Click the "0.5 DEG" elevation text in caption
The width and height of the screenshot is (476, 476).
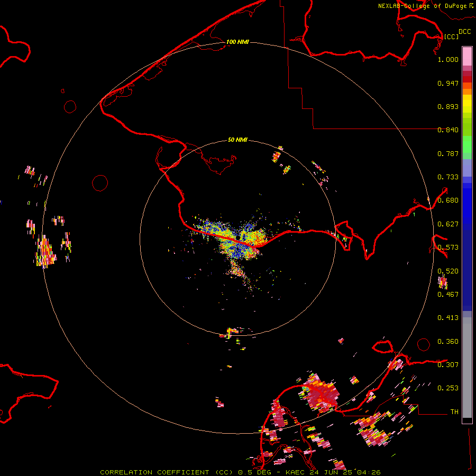pyautogui.click(x=254, y=472)
